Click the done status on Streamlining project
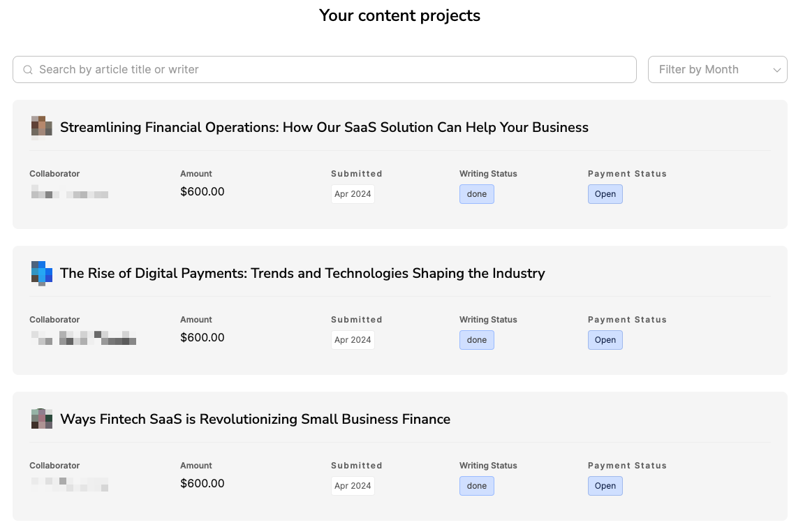The height and width of the screenshot is (532, 796). (x=477, y=194)
